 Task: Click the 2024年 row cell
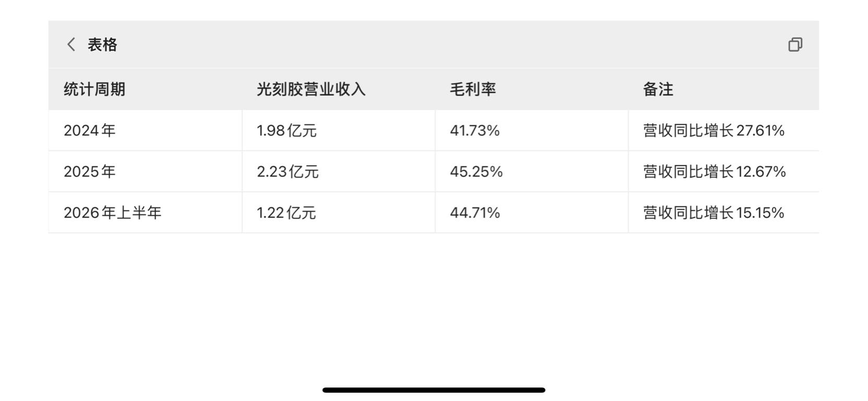(145, 131)
